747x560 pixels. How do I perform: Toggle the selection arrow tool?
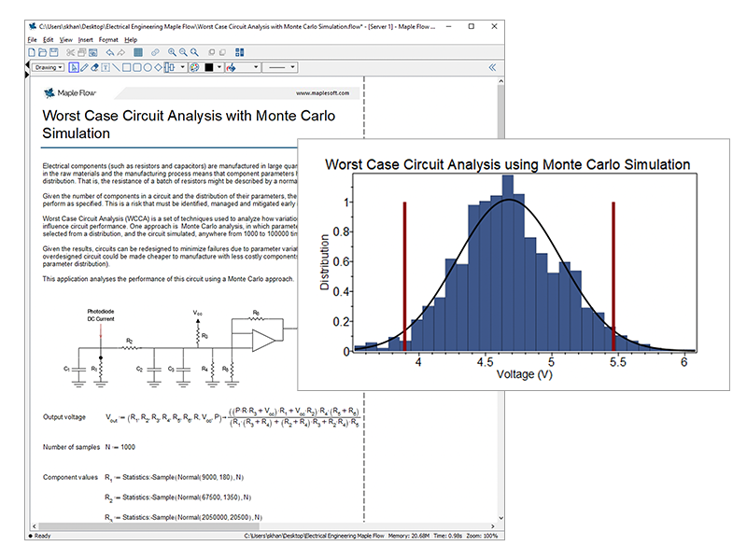pos(74,67)
